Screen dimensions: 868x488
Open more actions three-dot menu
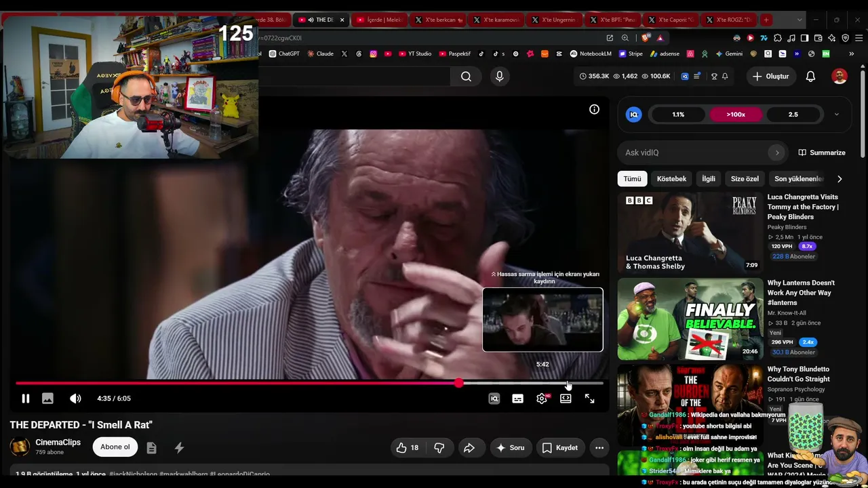pos(599,447)
